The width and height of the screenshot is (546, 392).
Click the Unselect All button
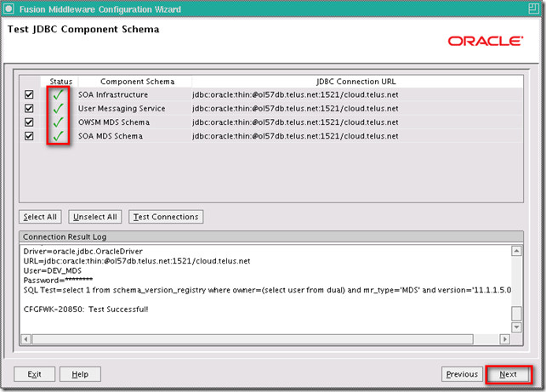95,217
